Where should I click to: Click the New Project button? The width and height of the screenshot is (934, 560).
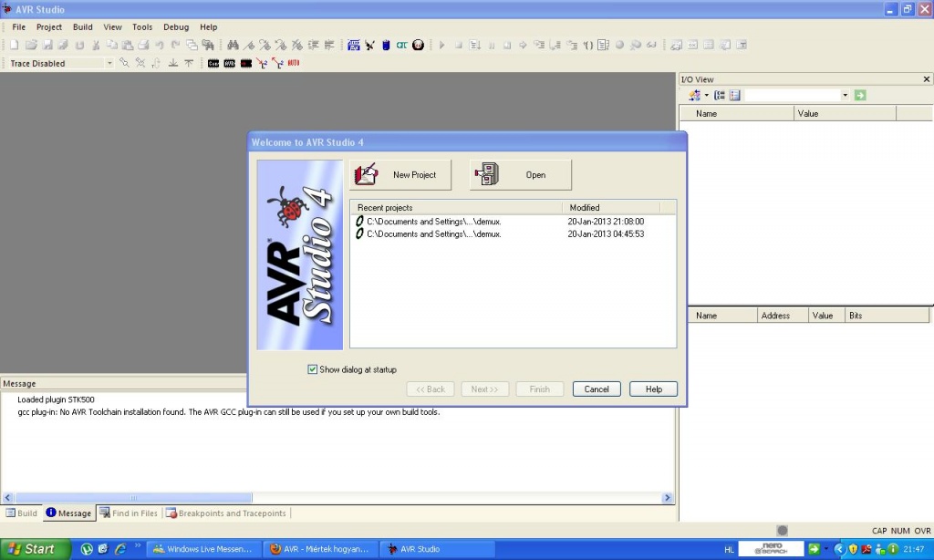[400, 174]
